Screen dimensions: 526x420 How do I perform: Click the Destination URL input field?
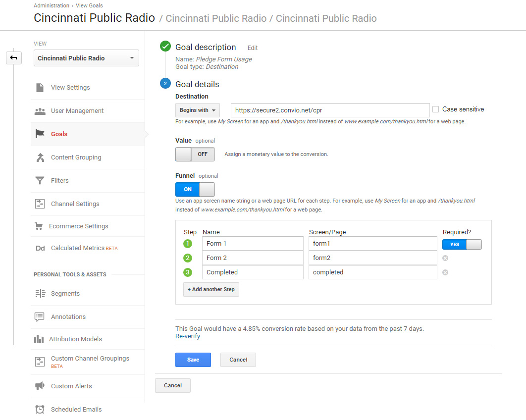(330, 110)
